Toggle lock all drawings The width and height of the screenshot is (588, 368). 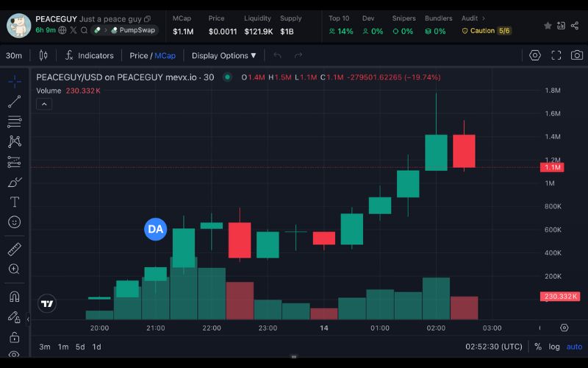click(15, 337)
